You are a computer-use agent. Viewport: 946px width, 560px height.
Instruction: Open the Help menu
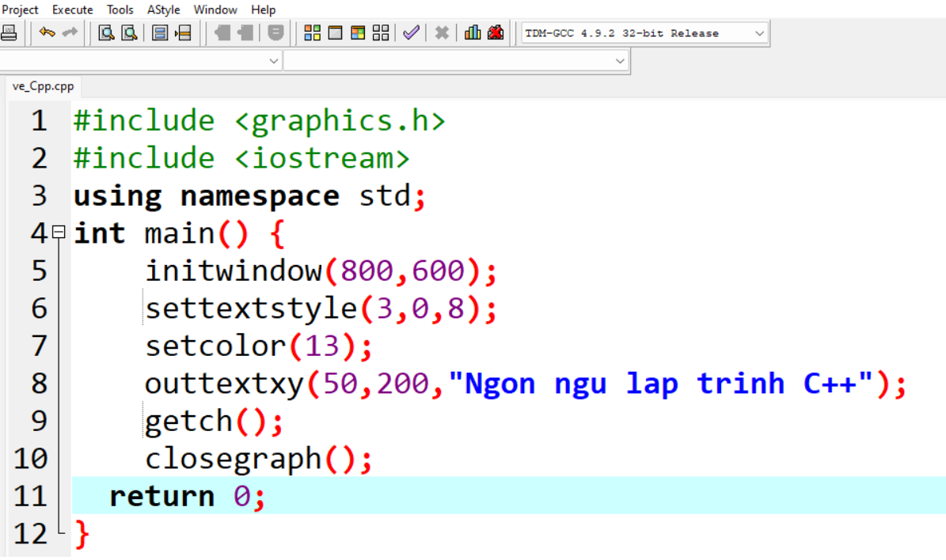(x=263, y=9)
